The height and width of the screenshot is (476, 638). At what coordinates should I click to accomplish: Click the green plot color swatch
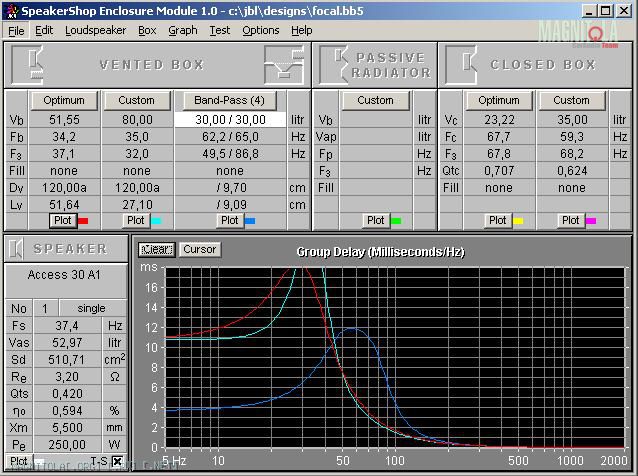[x=396, y=221]
